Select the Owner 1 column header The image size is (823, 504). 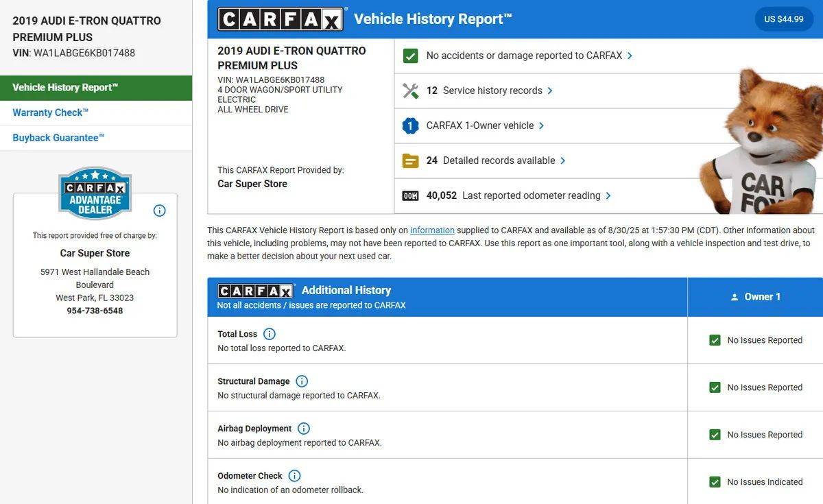[755, 297]
